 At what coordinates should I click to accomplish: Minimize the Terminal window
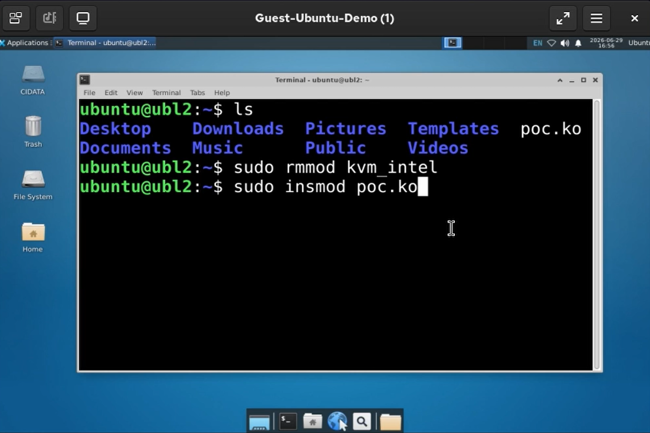coord(572,80)
